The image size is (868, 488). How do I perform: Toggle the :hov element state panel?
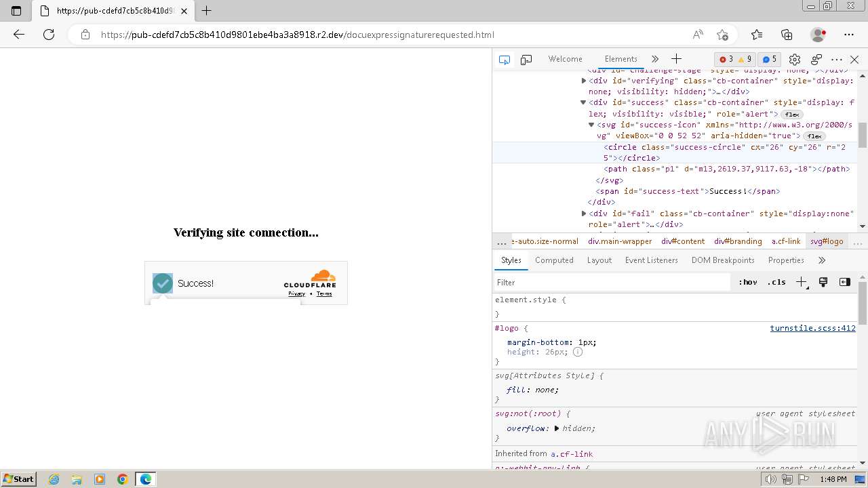click(748, 283)
